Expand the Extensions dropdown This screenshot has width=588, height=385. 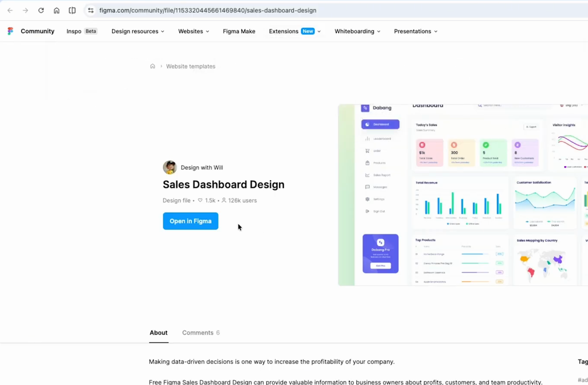(295, 31)
